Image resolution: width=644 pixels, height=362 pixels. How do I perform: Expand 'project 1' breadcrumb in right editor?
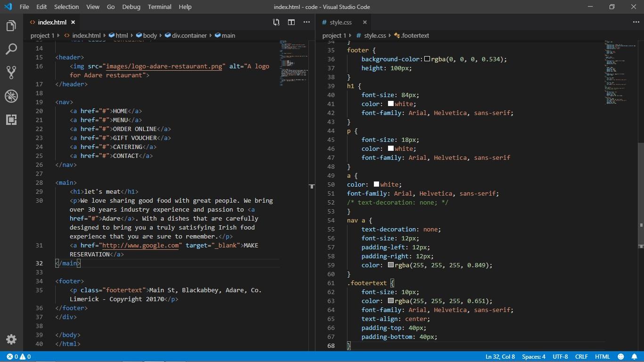(x=334, y=35)
